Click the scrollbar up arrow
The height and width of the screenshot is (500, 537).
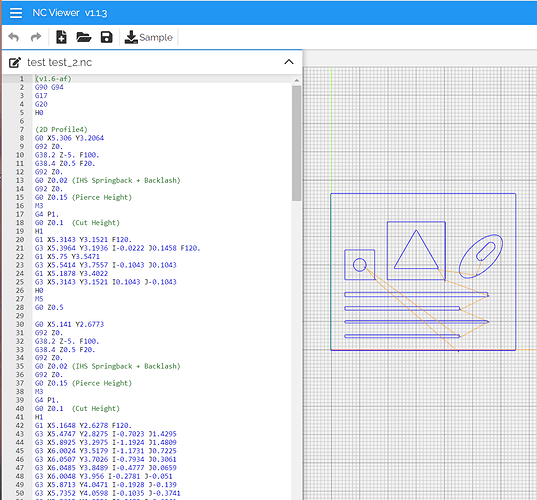click(297, 80)
